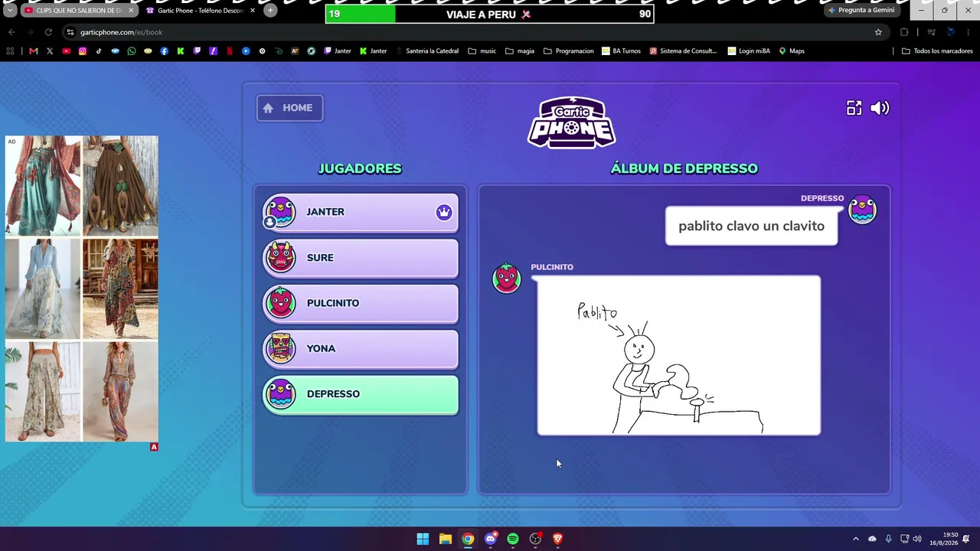Open the media controls button
Viewport: 980px width, 551px height.
[931, 32]
